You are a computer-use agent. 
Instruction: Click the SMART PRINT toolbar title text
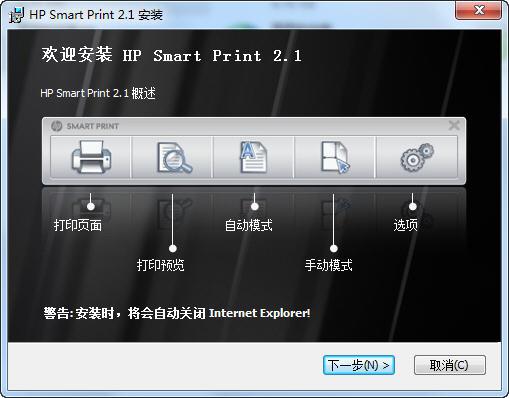coord(92,126)
